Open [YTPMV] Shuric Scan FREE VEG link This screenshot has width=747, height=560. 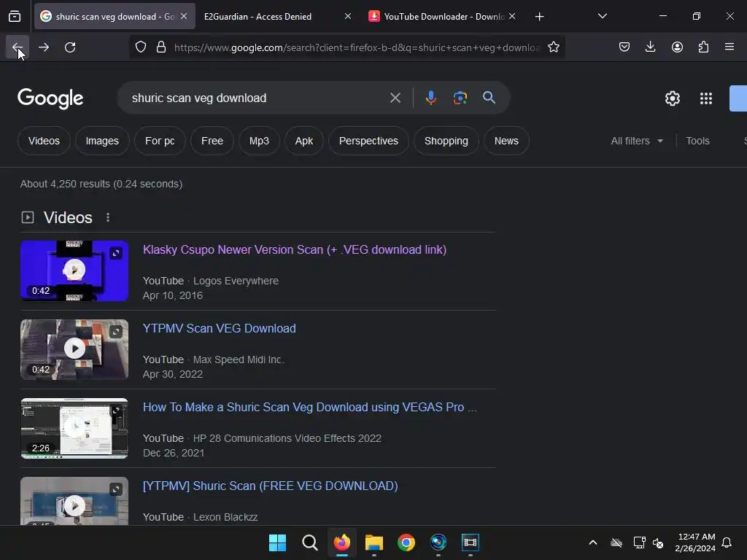click(270, 486)
